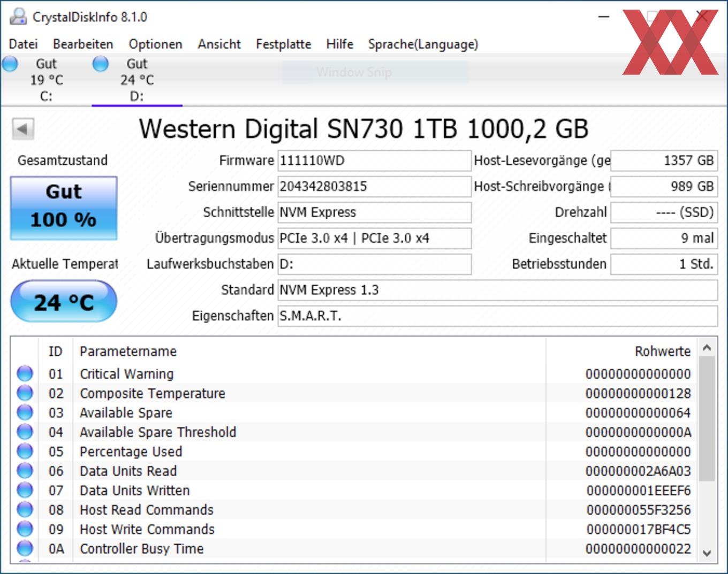Open the Sprache(Language) menu
728x574 pixels.
[x=423, y=44]
